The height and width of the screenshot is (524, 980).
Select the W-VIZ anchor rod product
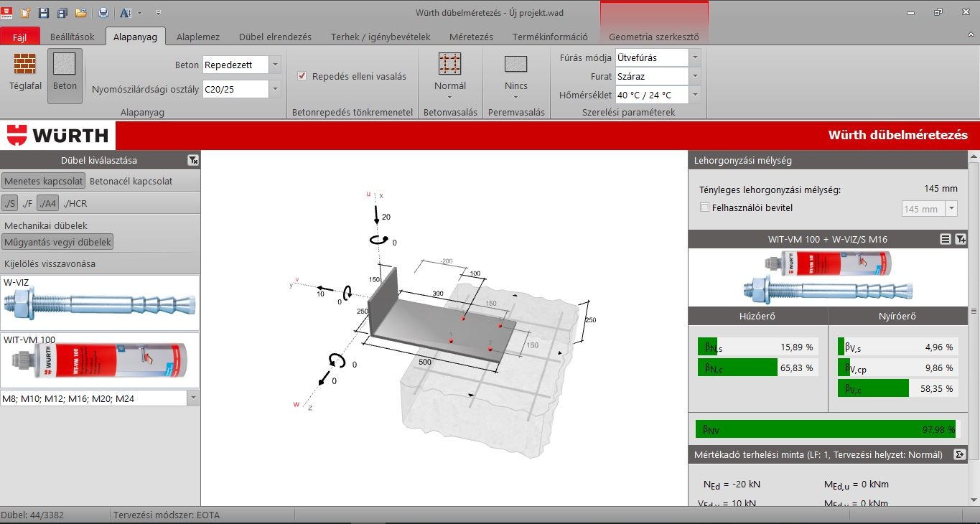tap(100, 303)
